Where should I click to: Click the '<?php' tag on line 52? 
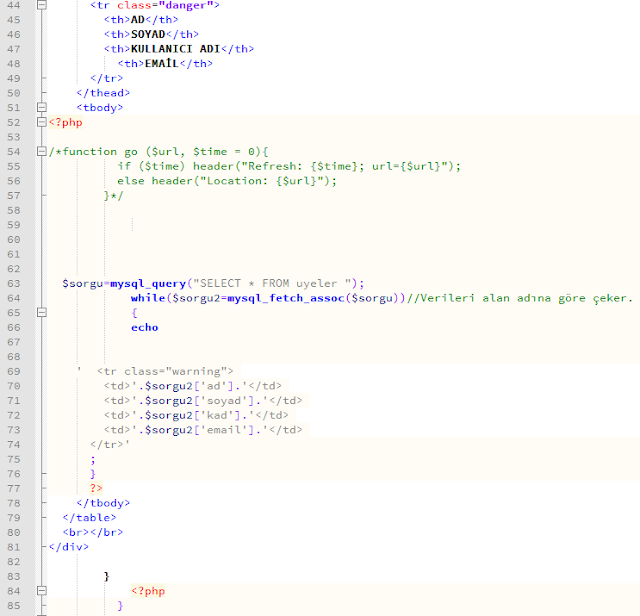65,122
